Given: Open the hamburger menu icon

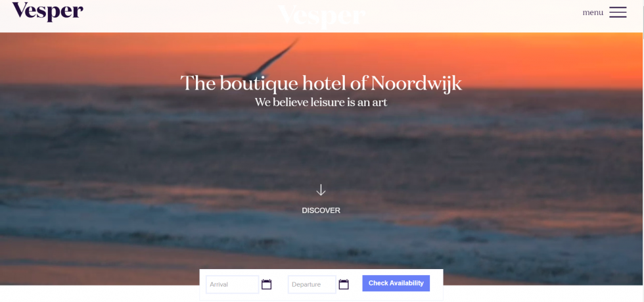Looking at the screenshot, I should (x=618, y=12).
